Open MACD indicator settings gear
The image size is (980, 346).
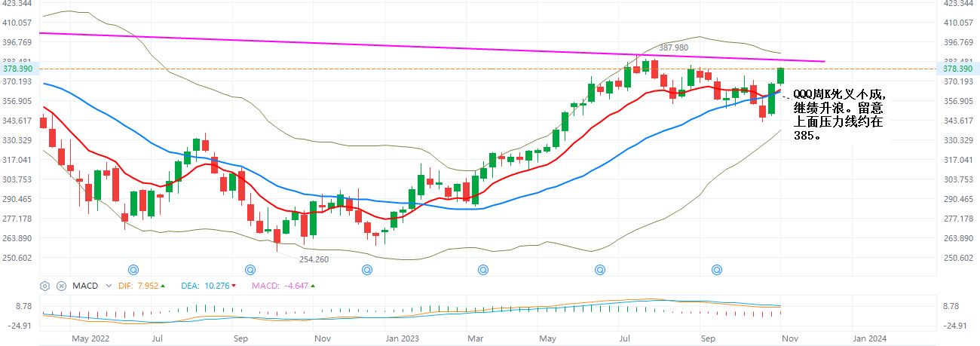point(44,286)
